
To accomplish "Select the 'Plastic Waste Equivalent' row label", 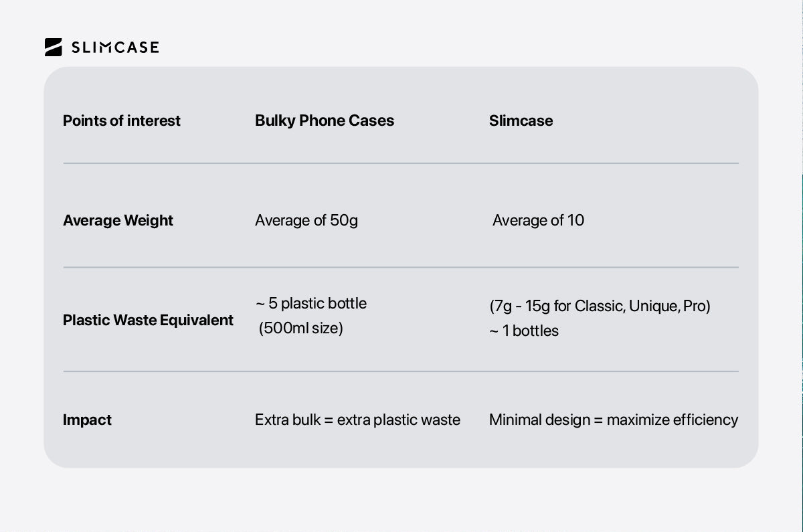I will tap(148, 321).
